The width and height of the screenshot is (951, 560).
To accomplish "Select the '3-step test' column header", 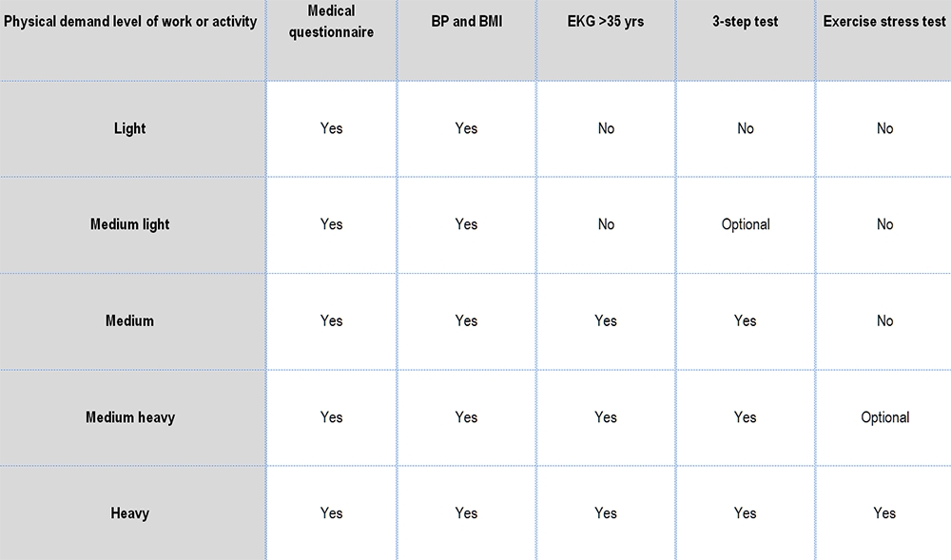I will 746,21.
